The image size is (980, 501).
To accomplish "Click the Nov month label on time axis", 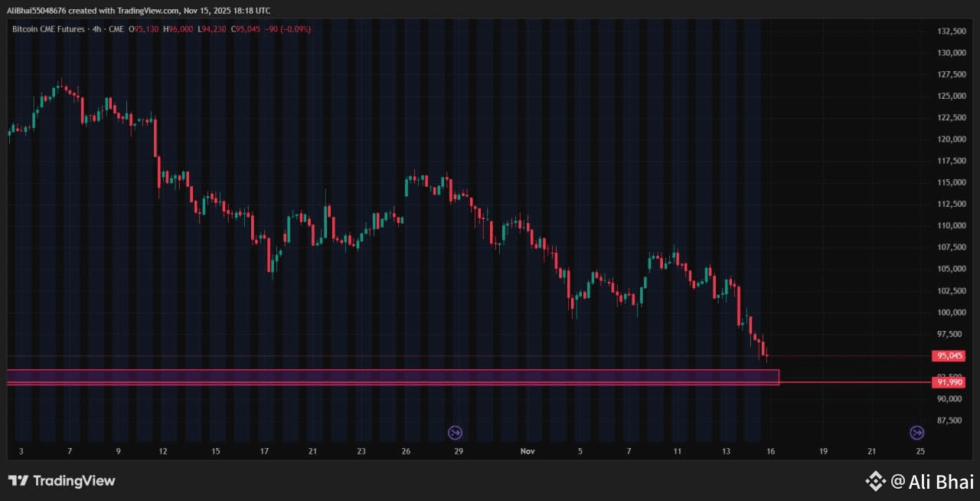I will (x=527, y=452).
